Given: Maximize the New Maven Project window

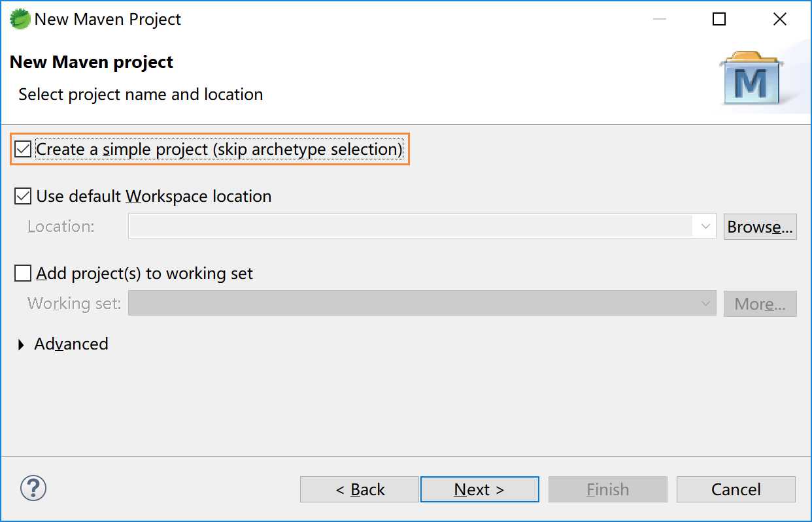Looking at the screenshot, I should pyautogui.click(x=719, y=20).
